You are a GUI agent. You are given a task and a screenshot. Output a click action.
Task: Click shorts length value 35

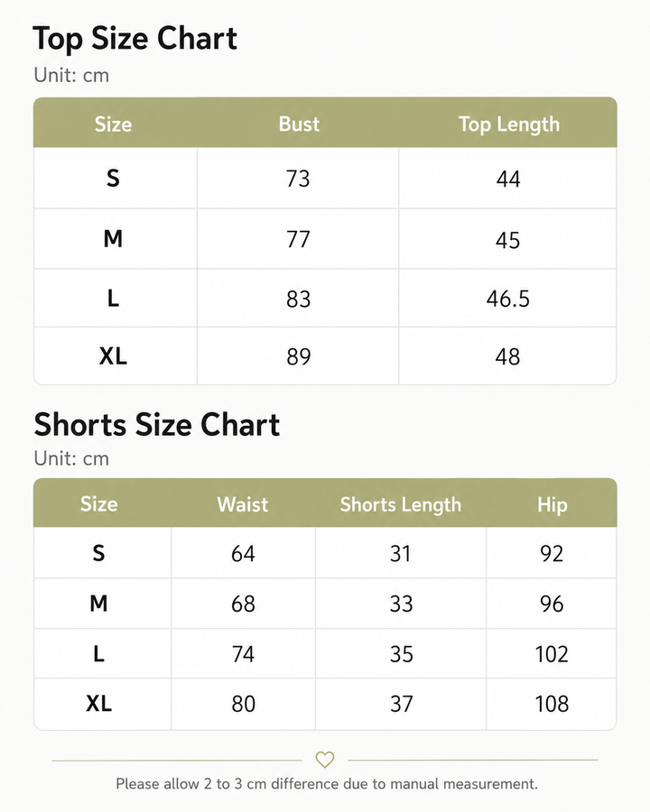(x=401, y=653)
